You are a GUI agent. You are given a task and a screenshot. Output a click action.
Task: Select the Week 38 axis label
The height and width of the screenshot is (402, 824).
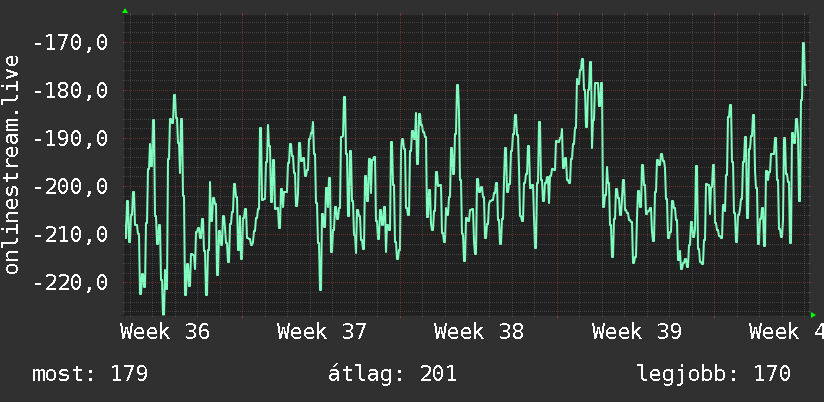479,332
